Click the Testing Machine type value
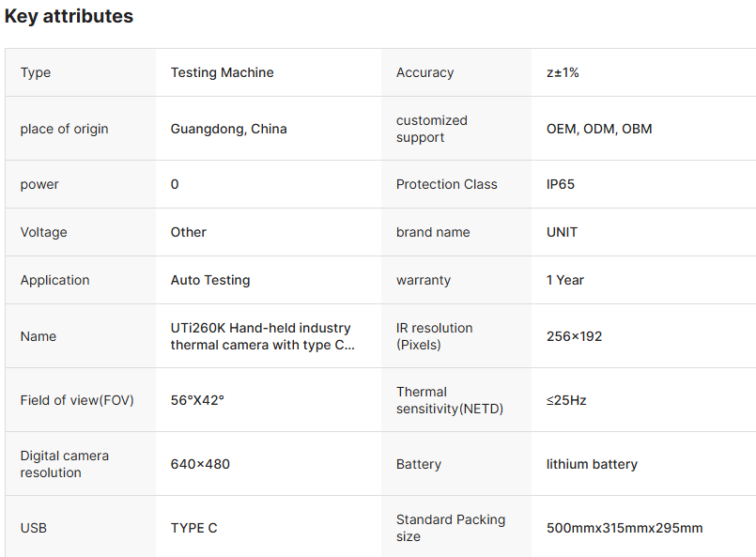This screenshot has width=756, height=557. (x=223, y=72)
